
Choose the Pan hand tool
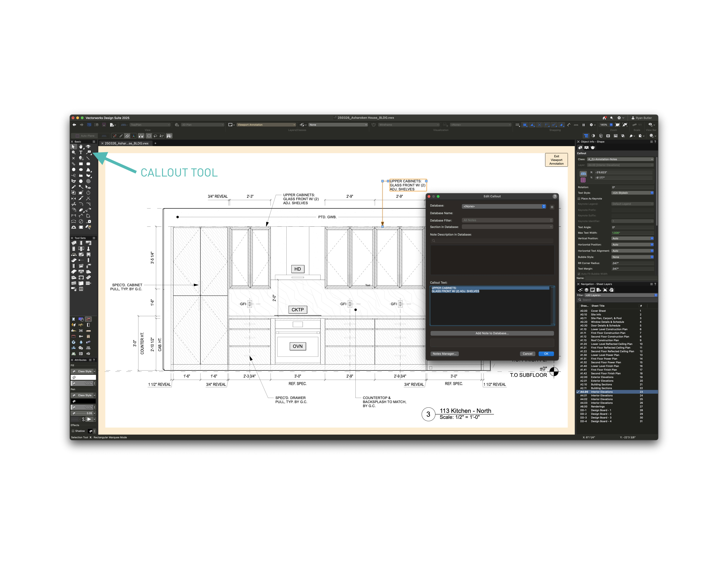pos(81,147)
